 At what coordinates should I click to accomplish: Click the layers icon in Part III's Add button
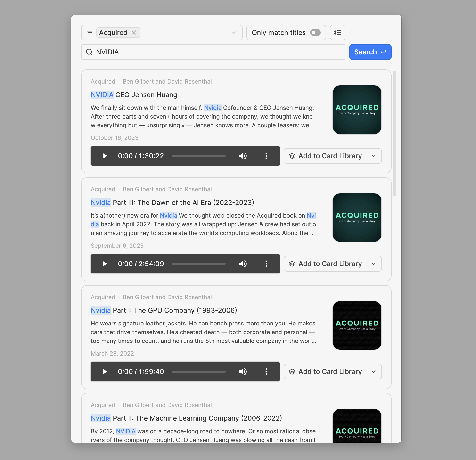[x=292, y=264]
